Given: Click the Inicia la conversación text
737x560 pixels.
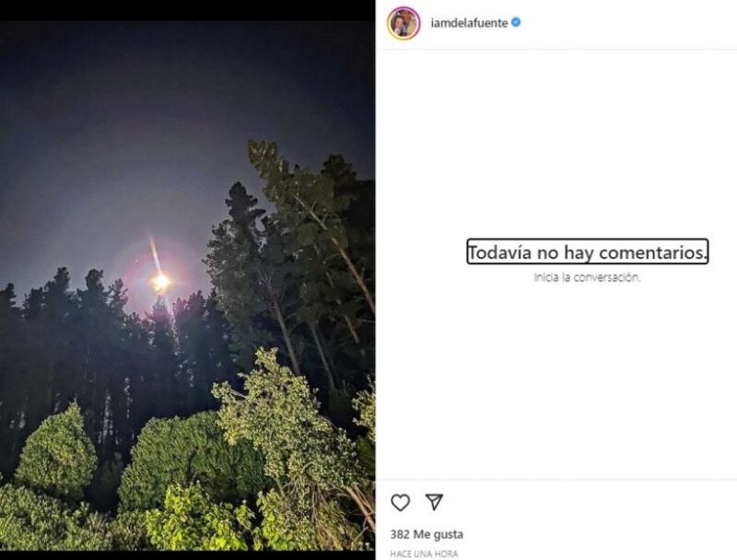Looking at the screenshot, I should 587,276.
